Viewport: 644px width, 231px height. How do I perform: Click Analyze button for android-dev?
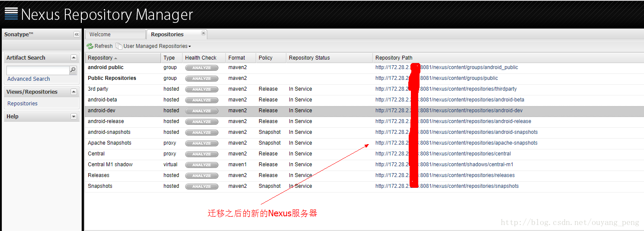[x=202, y=111]
